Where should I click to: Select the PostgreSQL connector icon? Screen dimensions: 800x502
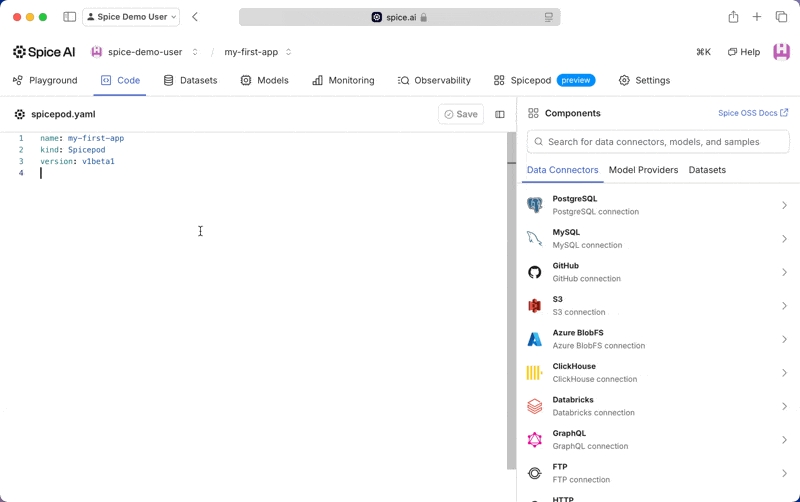(535, 205)
